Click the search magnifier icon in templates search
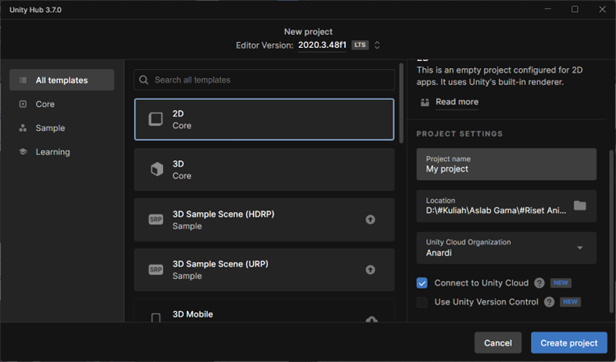The image size is (616, 362). tap(144, 80)
